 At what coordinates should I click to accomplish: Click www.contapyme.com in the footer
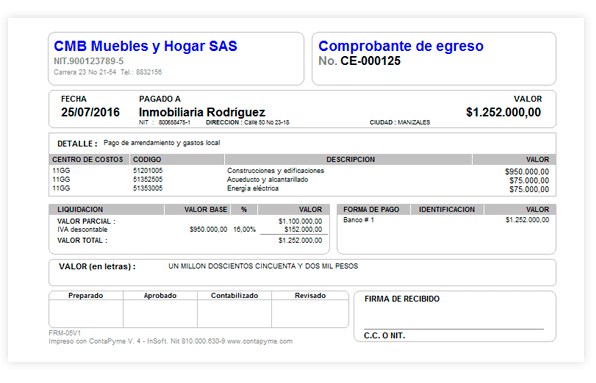pos(260,342)
